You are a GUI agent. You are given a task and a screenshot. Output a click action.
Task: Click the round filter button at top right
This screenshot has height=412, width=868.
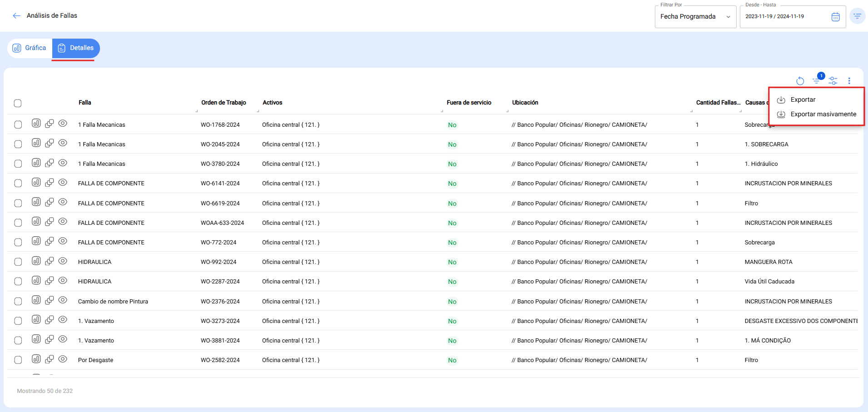[857, 16]
